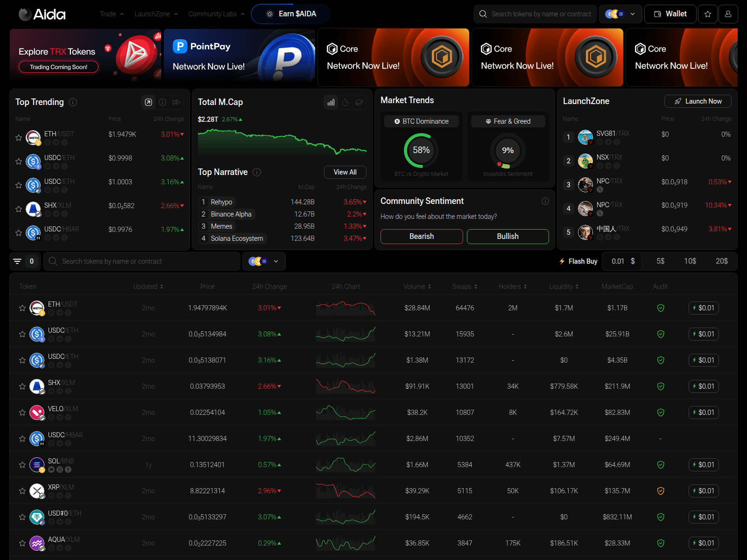Click audit shield for VELO/XLM row
The width and height of the screenshot is (747, 560).
[x=661, y=413]
